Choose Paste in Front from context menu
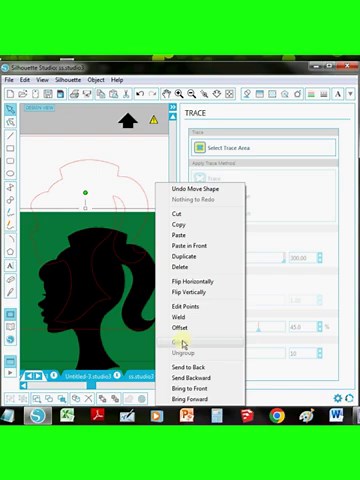The width and height of the screenshot is (360, 480). [189, 246]
